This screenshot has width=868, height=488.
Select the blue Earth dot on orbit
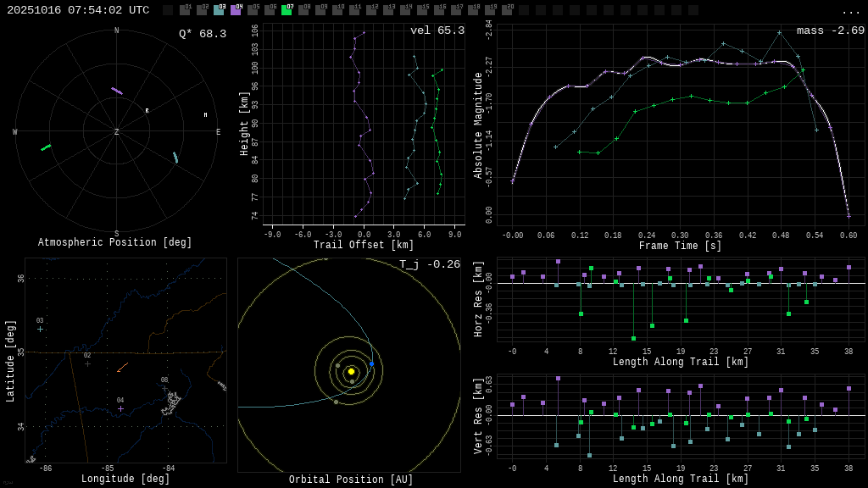(371, 364)
